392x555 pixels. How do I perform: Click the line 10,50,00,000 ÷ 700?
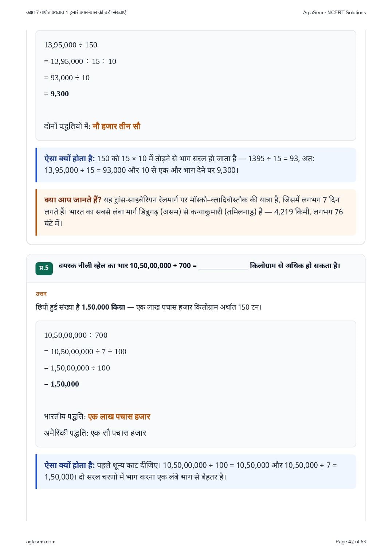coord(76,335)
